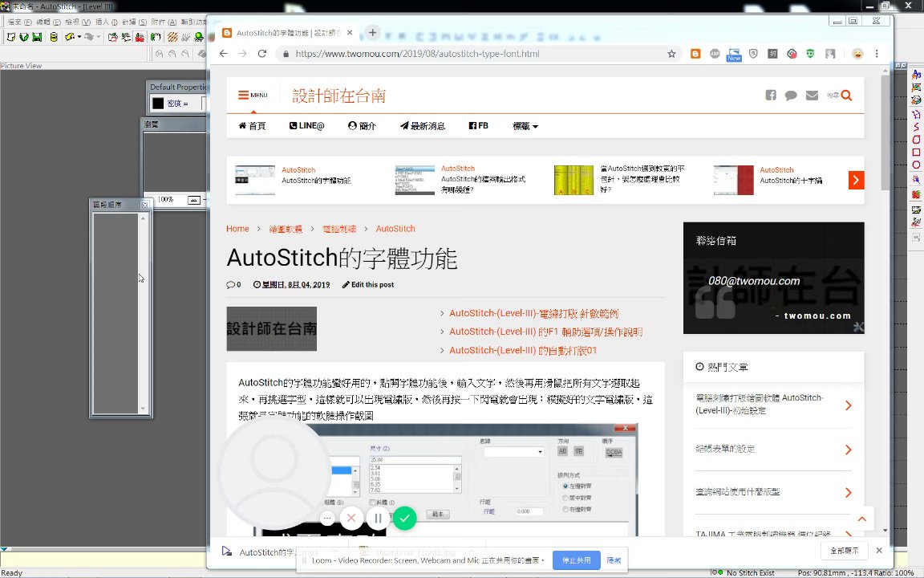Cancel the Loom recording with the X
The width and height of the screenshot is (924, 578).
pos(351,519)
